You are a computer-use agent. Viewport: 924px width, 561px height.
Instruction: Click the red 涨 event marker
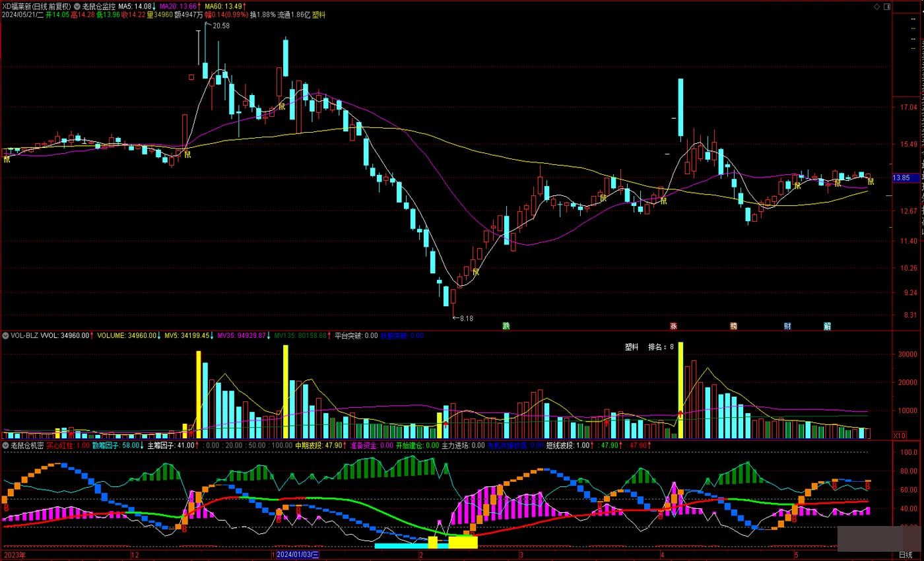673,326
